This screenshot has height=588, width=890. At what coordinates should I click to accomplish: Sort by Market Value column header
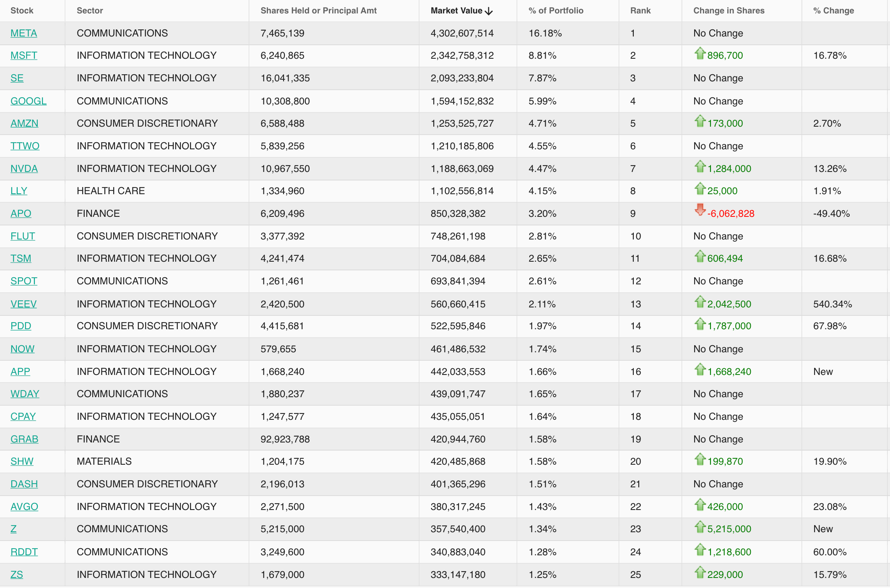pos(456,10)
